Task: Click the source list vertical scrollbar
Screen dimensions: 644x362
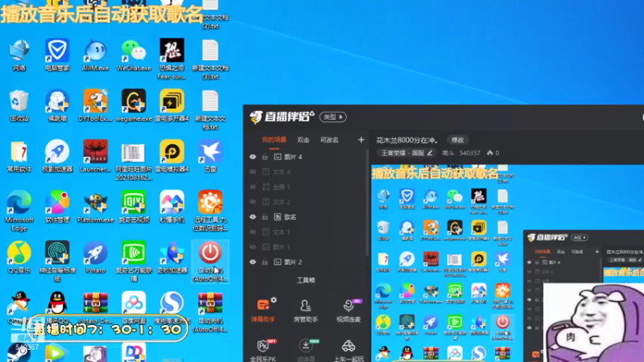Action: [367, 201]
